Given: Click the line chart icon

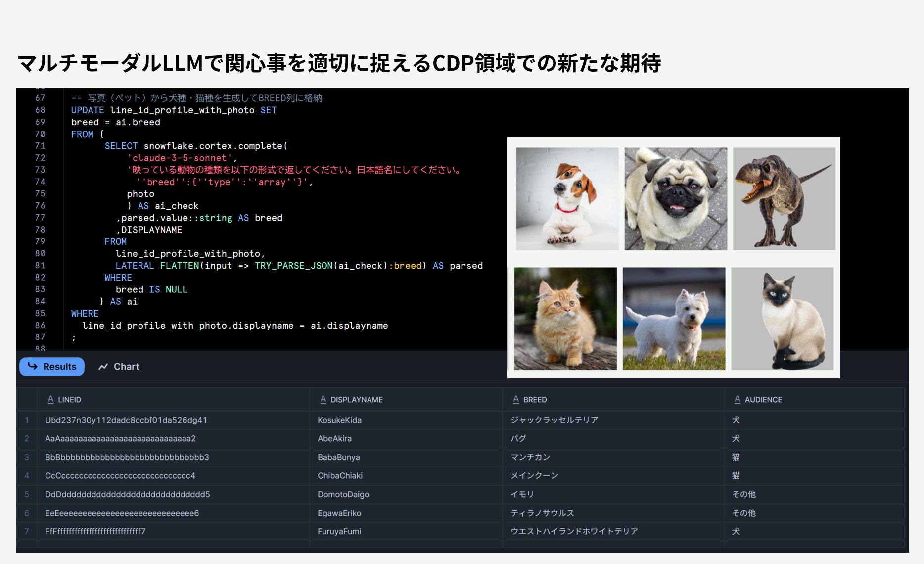Looking at the screenshot, I should 103,367.
